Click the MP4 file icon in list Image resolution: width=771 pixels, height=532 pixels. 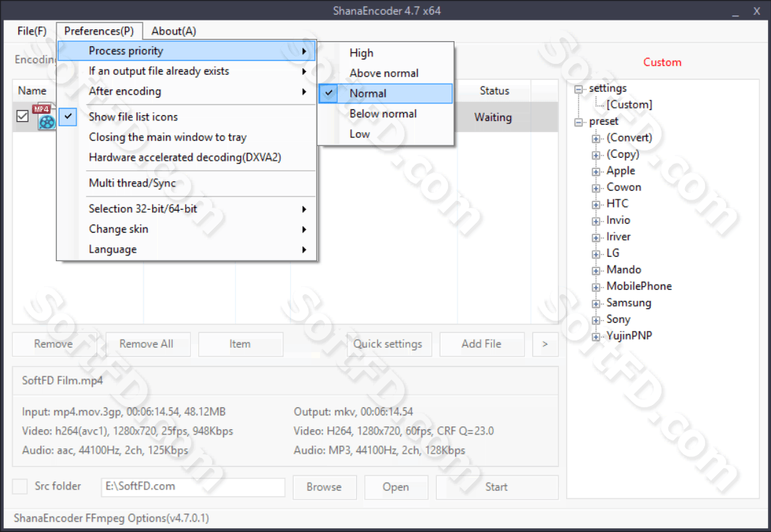click(44, 117)
